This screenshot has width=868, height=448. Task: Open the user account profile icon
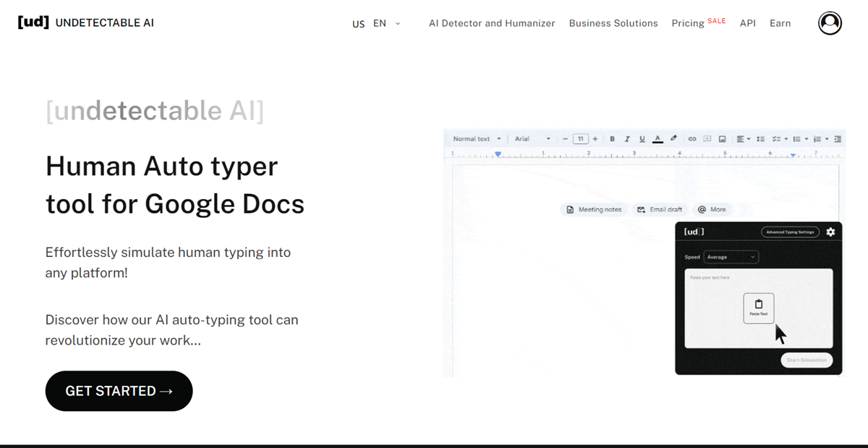coord(830,23)
